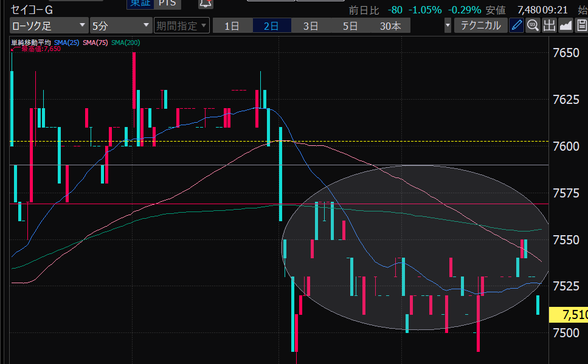Click the bell alert icon
Viewport: 588px width, 364px height.
coord(206,3)
